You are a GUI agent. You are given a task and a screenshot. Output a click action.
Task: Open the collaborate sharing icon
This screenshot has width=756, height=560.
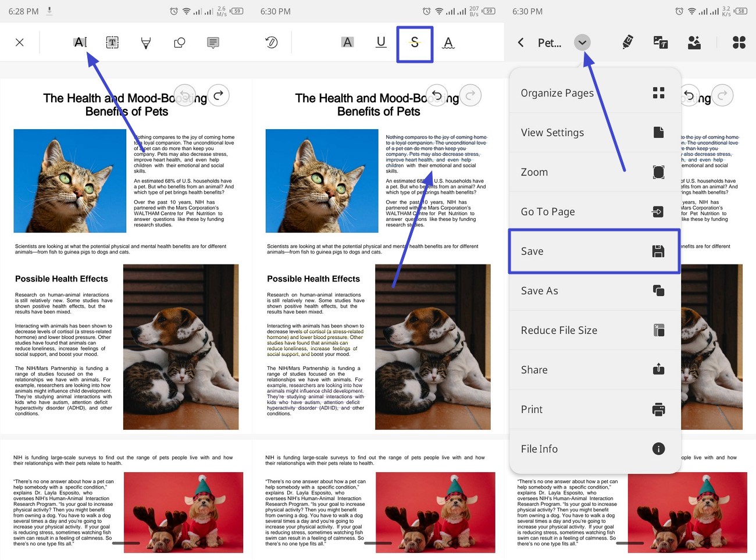tap(694, 42)
